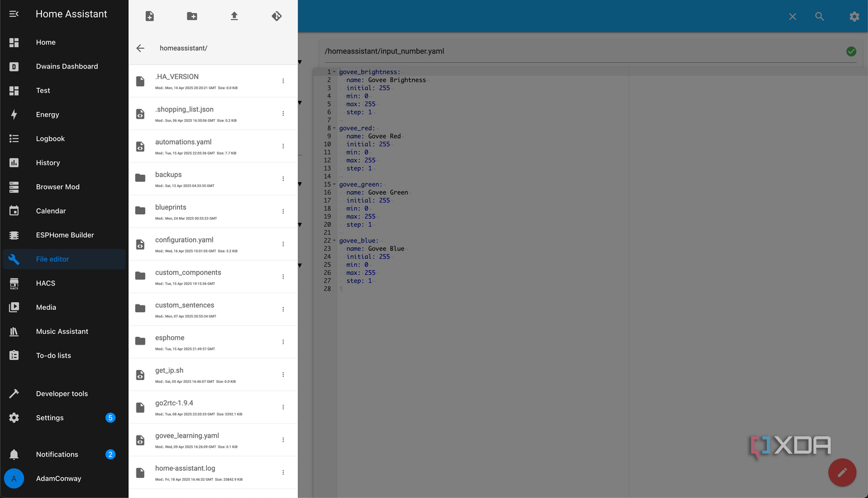This screenshot has height=498, width=868.
Task: Click the Music Assistant library icon
Action: 14,332
